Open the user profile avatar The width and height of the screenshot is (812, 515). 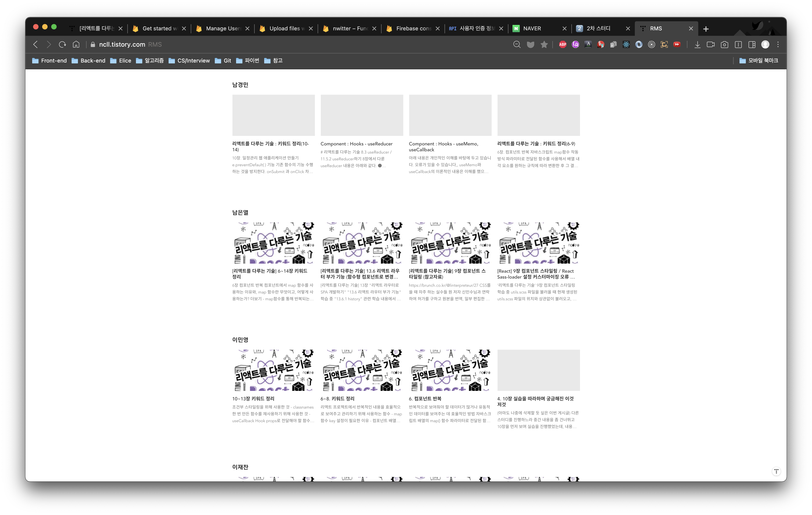point(766,44)
